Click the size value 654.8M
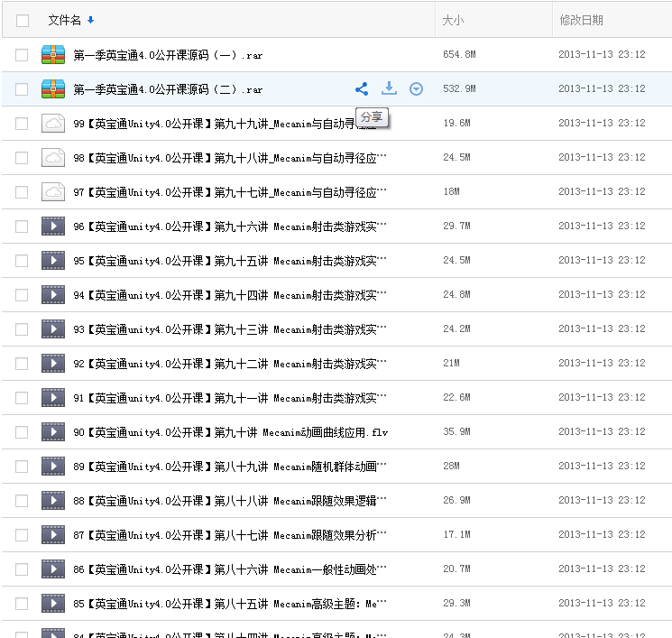672x638 pixels. [x=459, y=54]
